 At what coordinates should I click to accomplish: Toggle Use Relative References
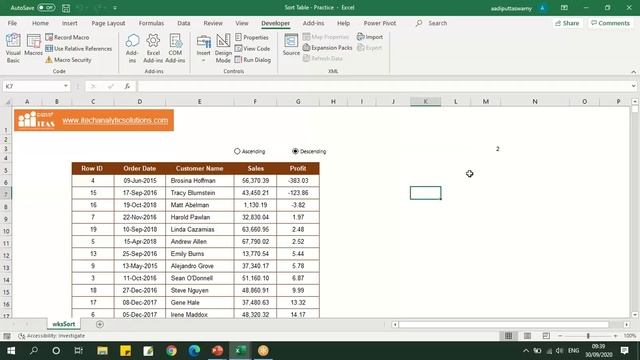[78, 49]
